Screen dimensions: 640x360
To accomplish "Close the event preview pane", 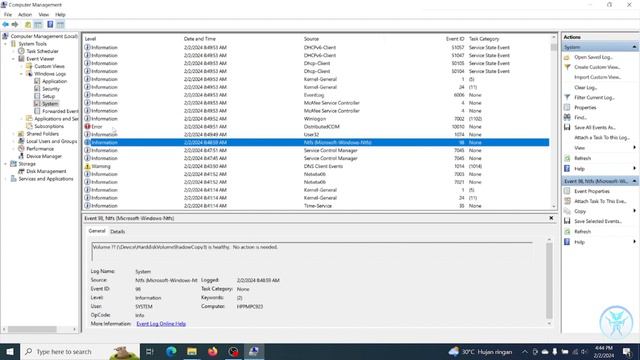I will (x=551, y=218).
